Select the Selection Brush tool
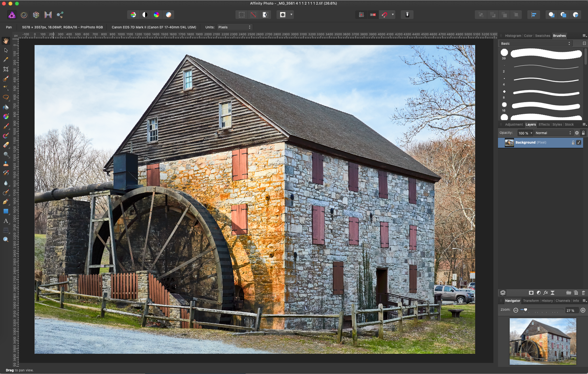The image size is (588, 374). tap(6, 79)
